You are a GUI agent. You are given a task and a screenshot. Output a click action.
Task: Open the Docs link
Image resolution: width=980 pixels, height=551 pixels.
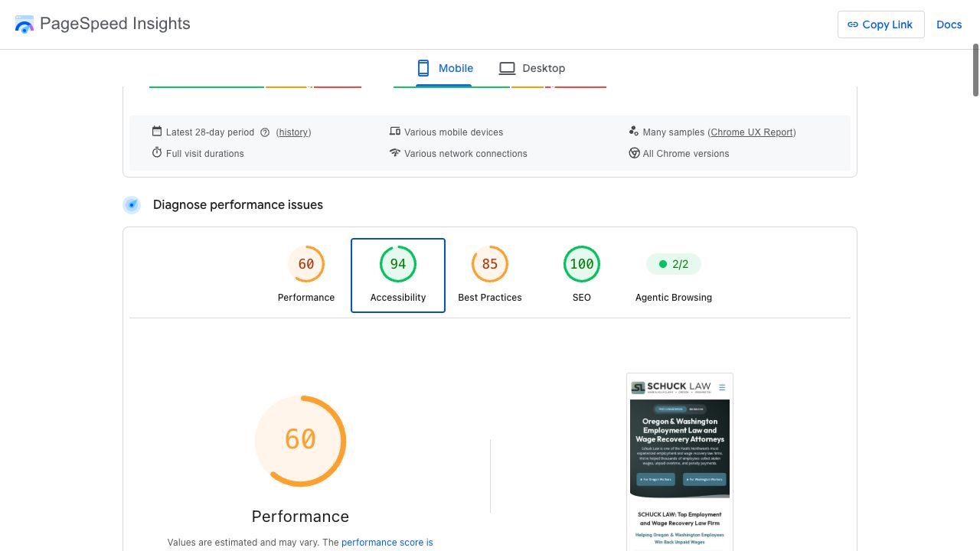pos(949,24)
